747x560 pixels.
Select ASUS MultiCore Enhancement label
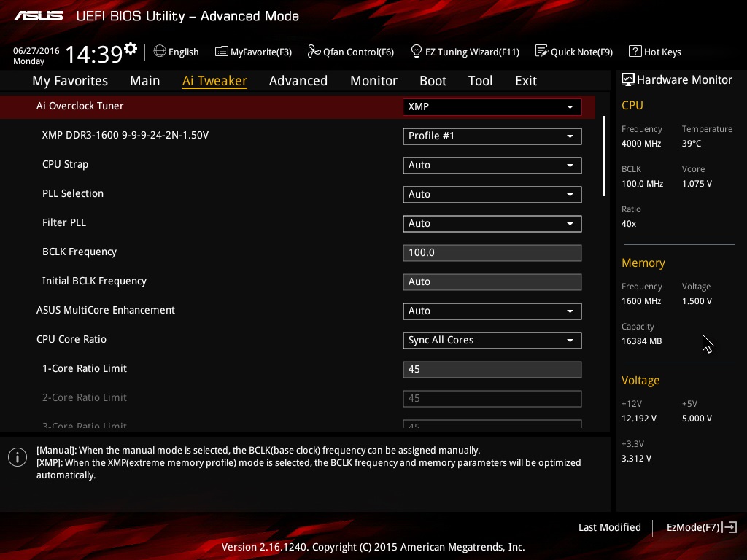(x=106, y=310)
